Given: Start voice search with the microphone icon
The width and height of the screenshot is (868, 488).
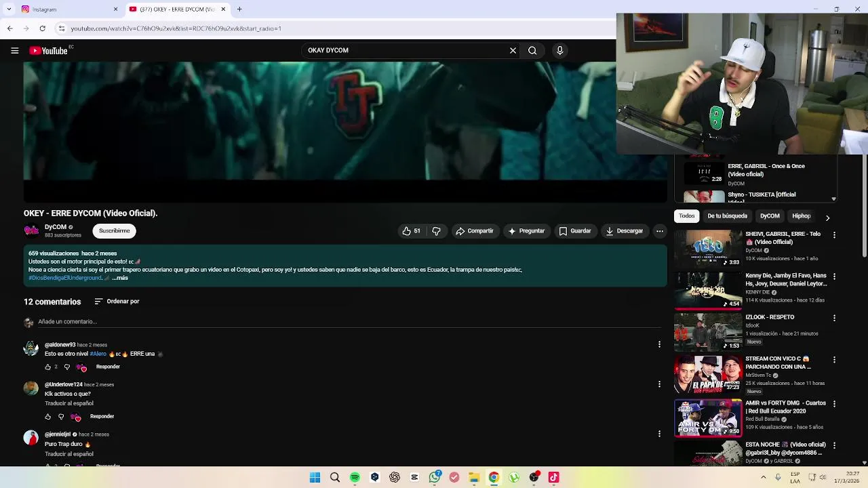Looking at the screenshot, I should 559,50.
